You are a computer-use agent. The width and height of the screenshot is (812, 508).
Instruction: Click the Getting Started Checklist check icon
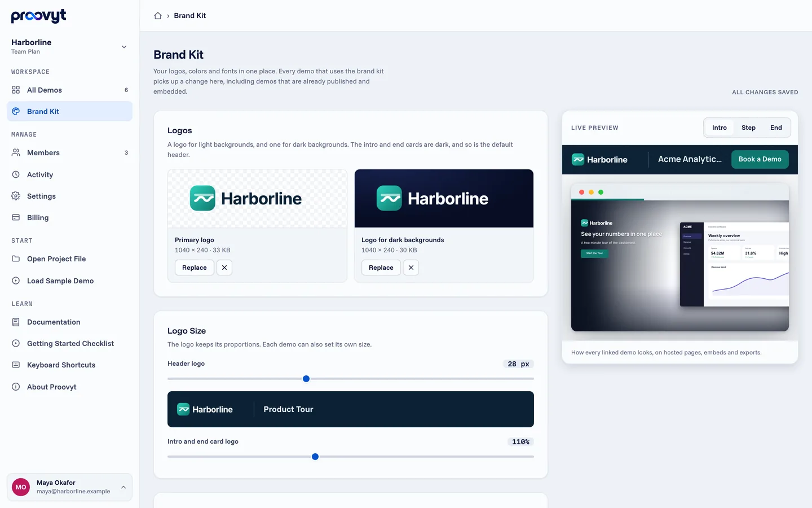(16, 343)
